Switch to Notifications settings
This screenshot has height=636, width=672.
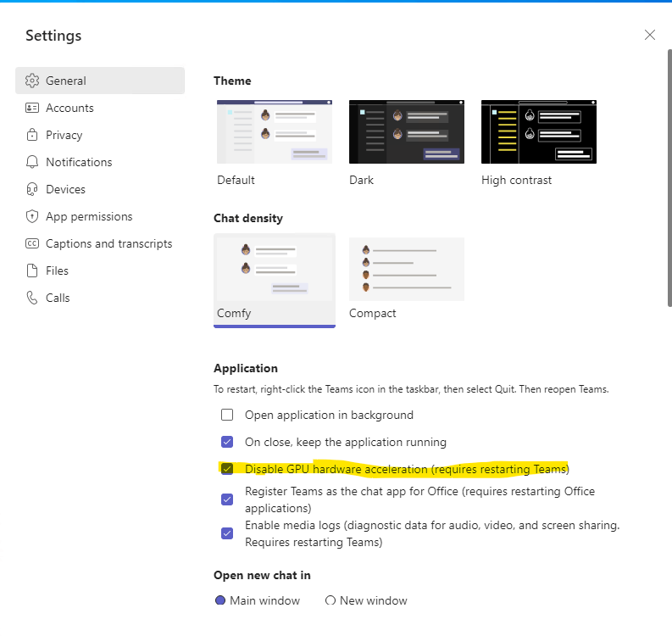100,162
